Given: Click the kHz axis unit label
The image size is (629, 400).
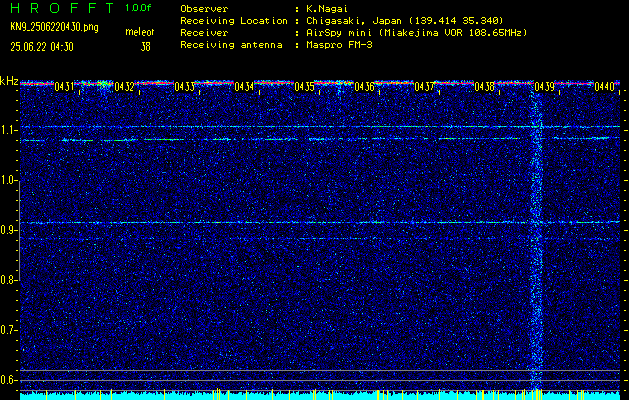Looking at the screenshot, I should [9, 81].
